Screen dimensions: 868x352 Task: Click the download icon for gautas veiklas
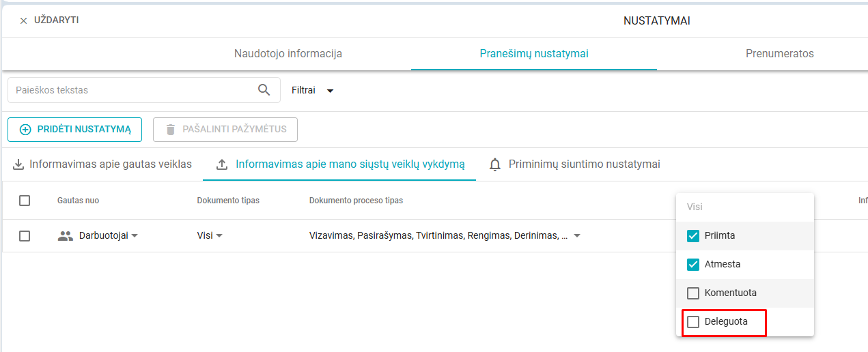(18, 164)
